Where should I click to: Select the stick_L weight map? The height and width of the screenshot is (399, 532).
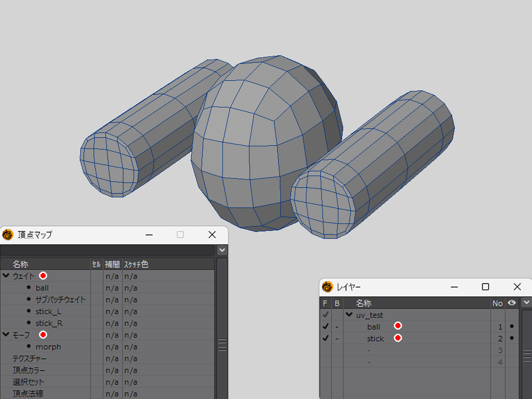[48, 311]
